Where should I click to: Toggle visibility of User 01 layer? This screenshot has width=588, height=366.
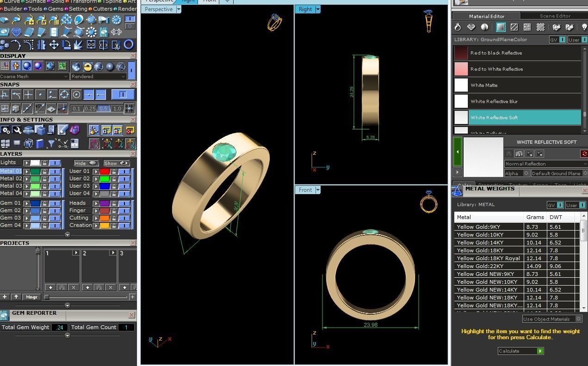pyautogui.click(x=124, y=171)
